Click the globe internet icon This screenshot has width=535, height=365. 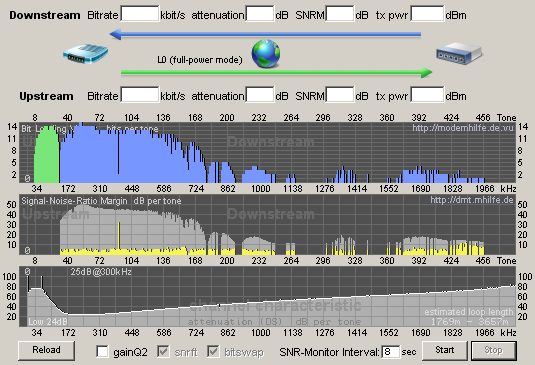coord(266,54)
